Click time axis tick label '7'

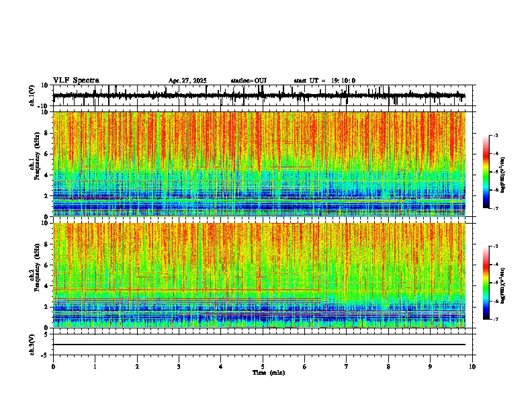(x=347, y=367)
